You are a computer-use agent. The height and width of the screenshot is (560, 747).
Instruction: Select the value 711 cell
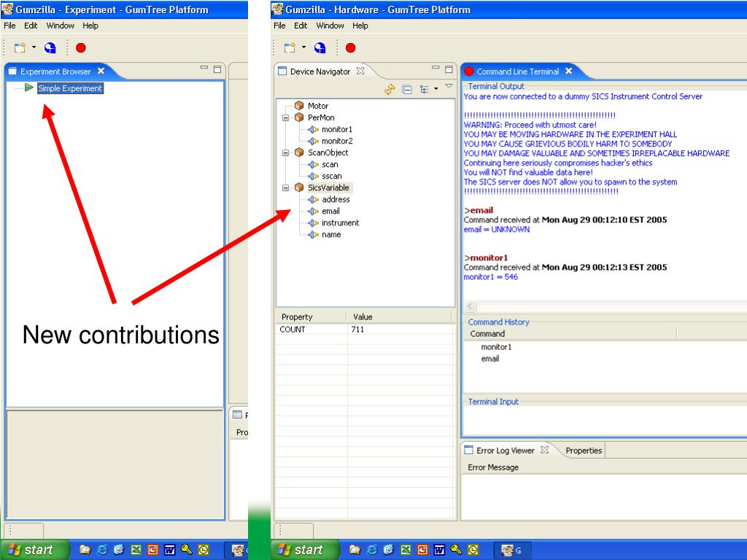[x=401, y=330]
